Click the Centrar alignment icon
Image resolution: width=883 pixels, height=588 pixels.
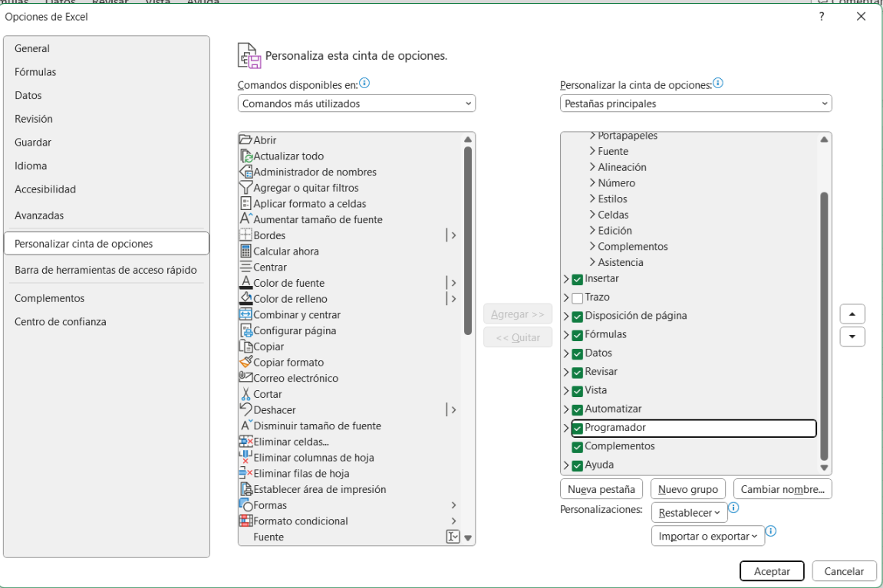click(245, 267)
